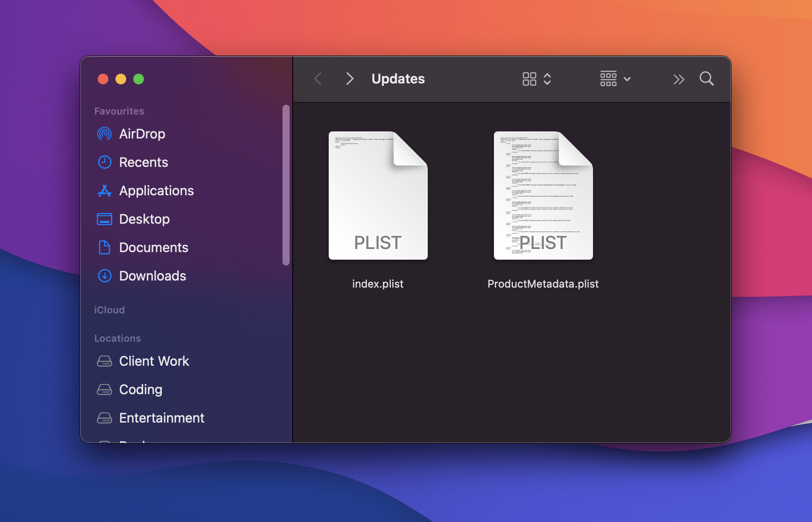Navigate back to the previous folder
Viewport: 812px width, 522px height.
(x=318, y=79)
